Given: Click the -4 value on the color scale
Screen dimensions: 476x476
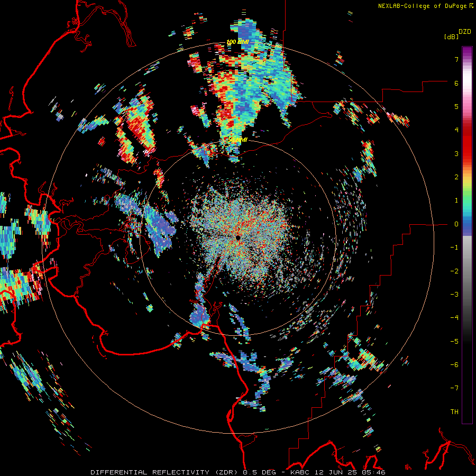Looking at the screenshot, I should coord(454,318).
